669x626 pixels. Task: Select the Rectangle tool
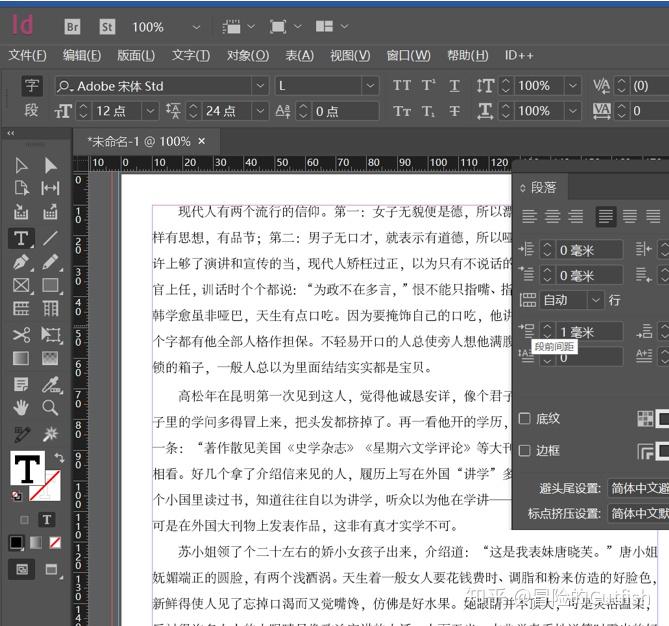pos(50,285)
